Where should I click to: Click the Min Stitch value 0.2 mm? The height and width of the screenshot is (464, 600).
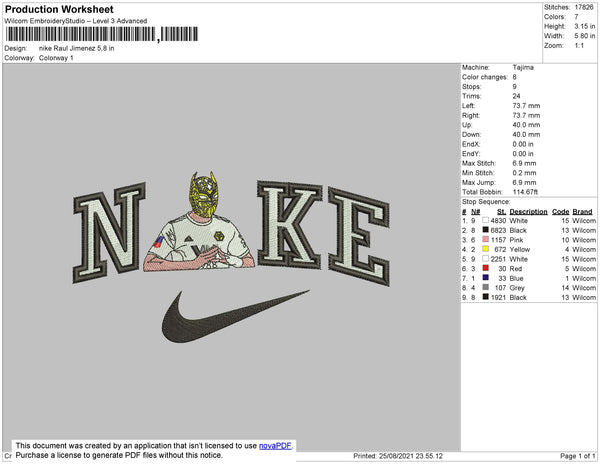525,173
